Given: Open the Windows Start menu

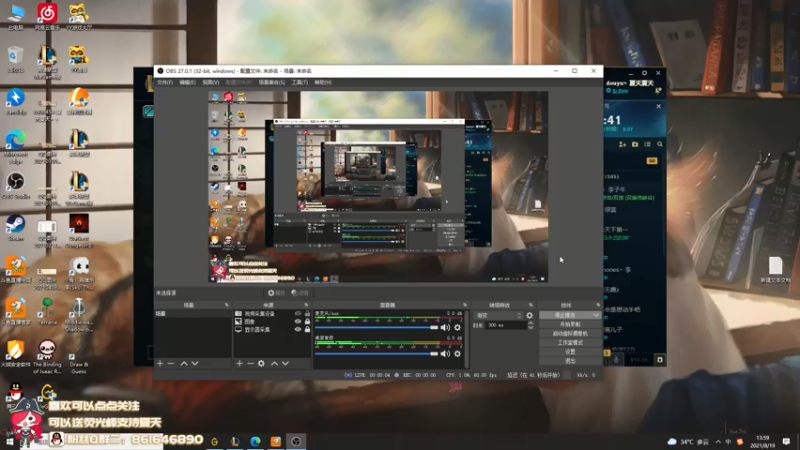Looking at the screenshot, I should [x=9, y=441].
